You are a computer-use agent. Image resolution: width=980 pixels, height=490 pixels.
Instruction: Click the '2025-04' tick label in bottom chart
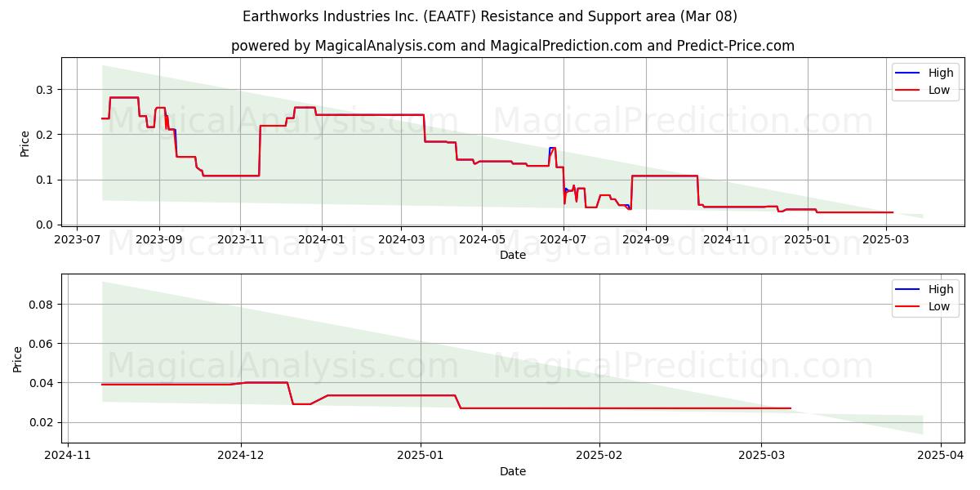[x=941, y=456]
